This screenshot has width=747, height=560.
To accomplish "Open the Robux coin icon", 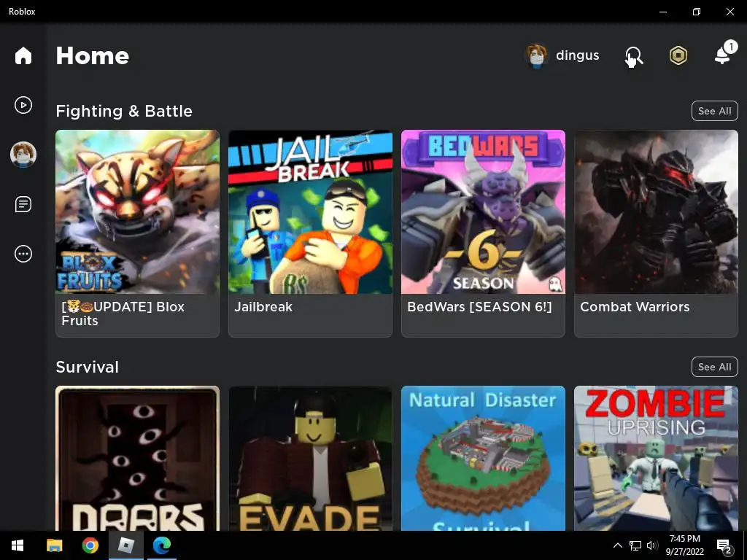I will (678, 55).
